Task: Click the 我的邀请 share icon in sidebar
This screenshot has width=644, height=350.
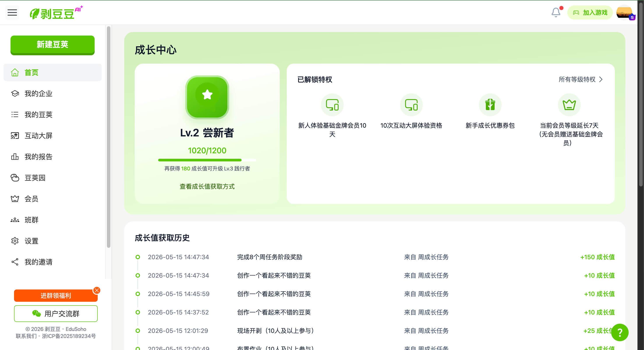Action: pyautogui.click(x=15, y=262)
